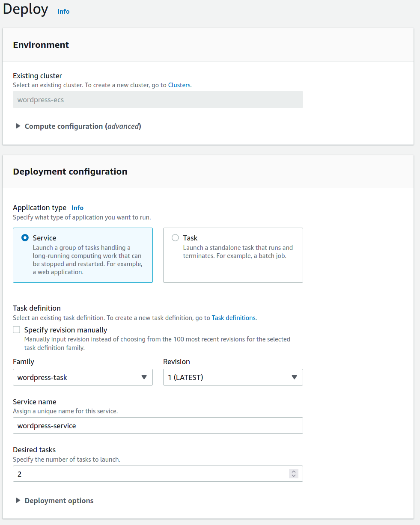The image size is (420, 525).
Task: Expand the Deployment options triangle
Action: click(x=18, y=501)
